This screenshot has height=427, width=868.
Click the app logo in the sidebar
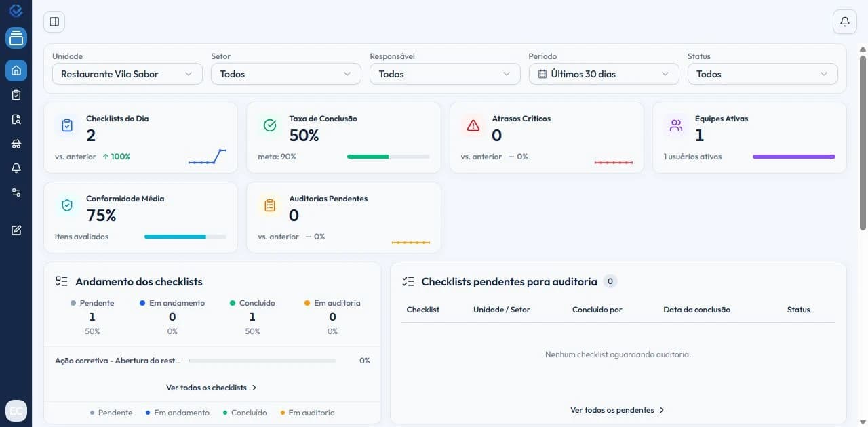point(16,11)
